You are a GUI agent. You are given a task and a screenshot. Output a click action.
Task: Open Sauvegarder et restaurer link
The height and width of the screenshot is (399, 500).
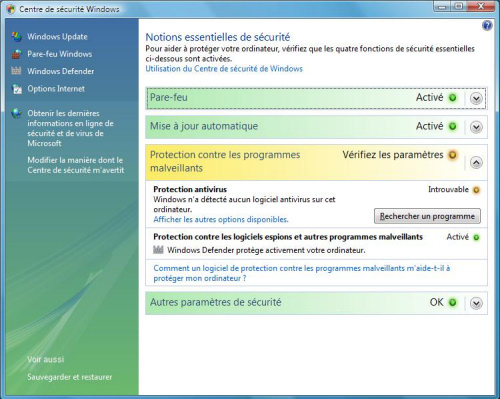point(70,377)
